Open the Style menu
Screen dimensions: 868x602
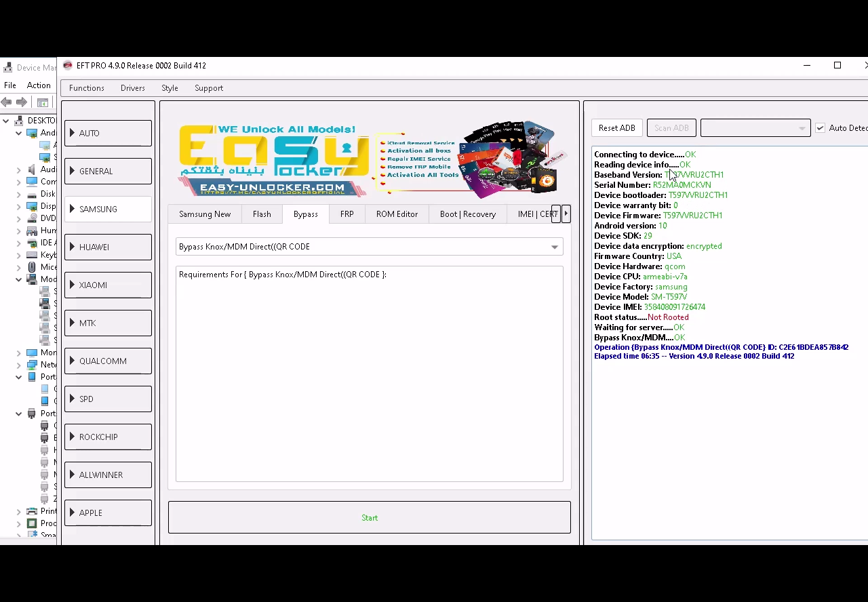click(x=170, y=88)
